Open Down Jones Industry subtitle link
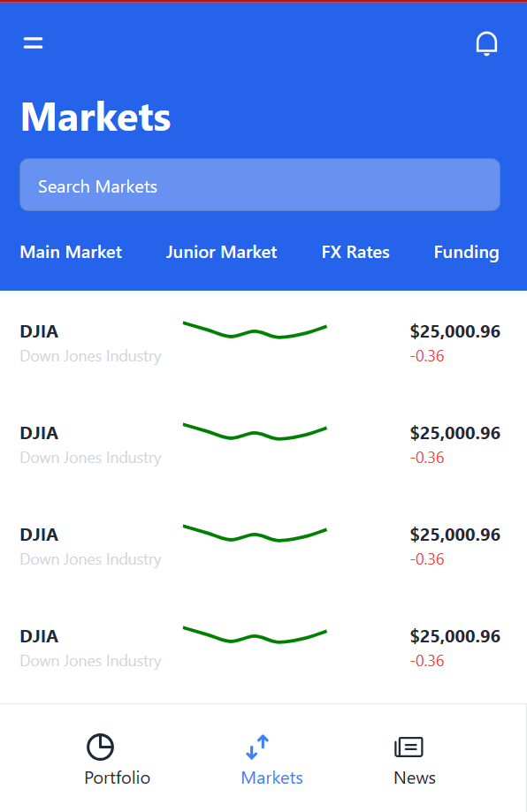The height and width of the screenshot is (812, 527). (90, 355)
